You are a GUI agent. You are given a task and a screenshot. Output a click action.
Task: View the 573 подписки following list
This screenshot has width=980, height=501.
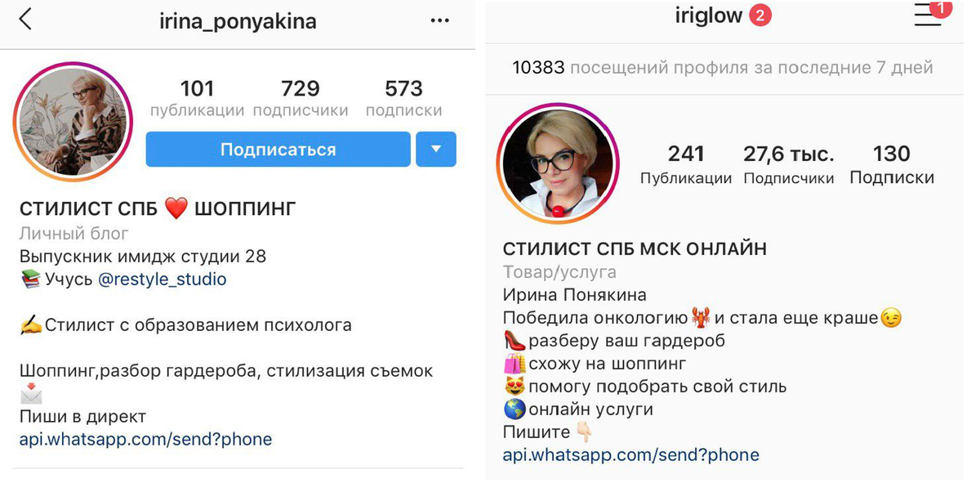point(403,98)
